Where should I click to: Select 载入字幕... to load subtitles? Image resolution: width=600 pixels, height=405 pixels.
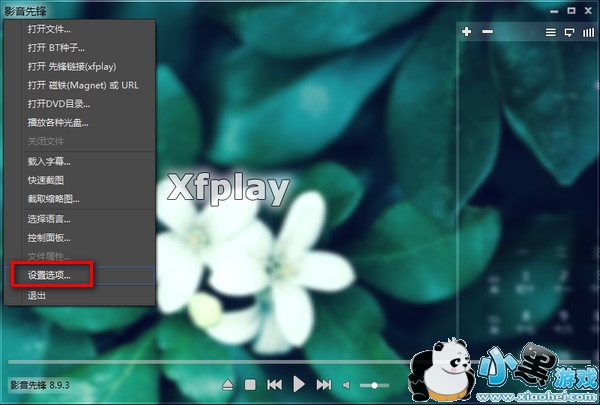pos(80,162)
